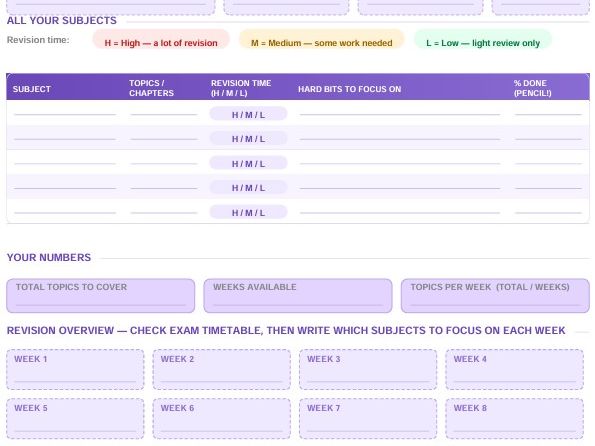
Task: Click the WEEK 5 box
Action: [x=75, y=419]
